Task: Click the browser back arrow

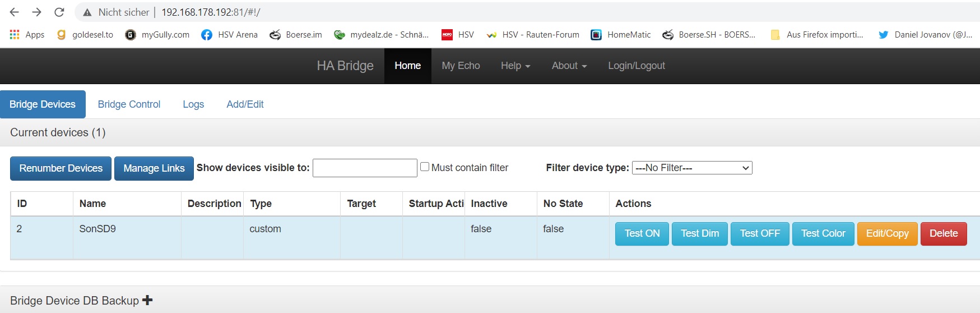Action: [15, 12]
